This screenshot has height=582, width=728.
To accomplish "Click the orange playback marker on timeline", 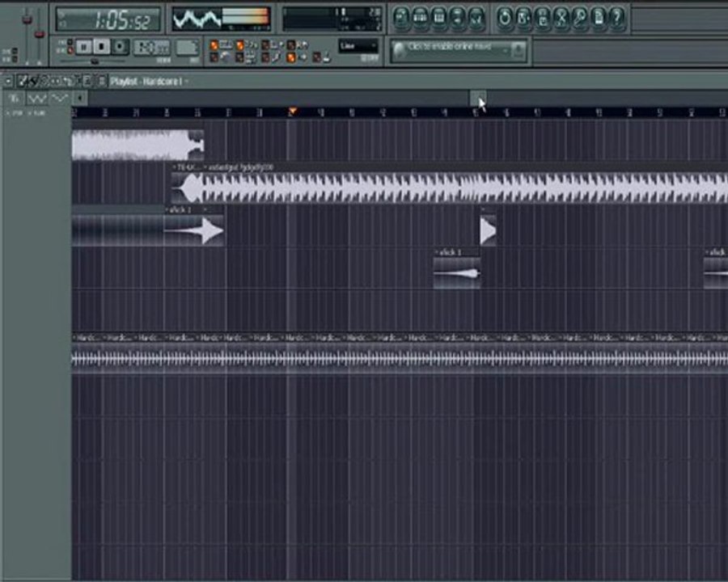I will pos(292,112).
